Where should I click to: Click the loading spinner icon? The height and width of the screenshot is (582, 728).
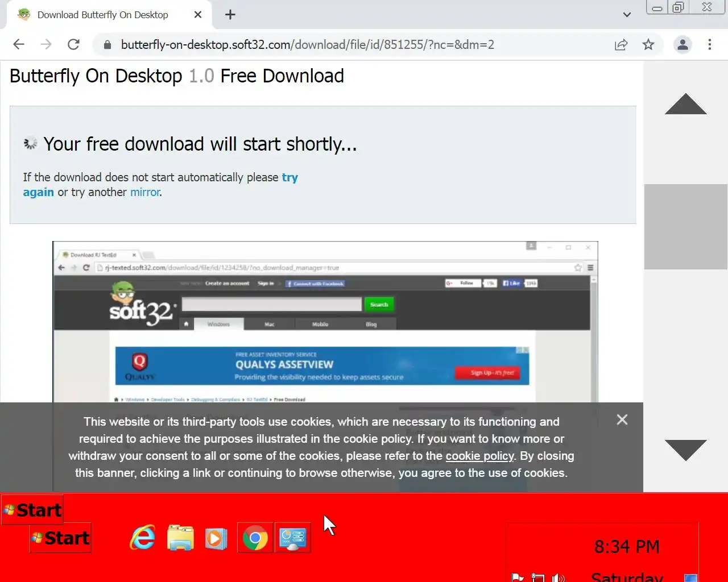(30, 144)
